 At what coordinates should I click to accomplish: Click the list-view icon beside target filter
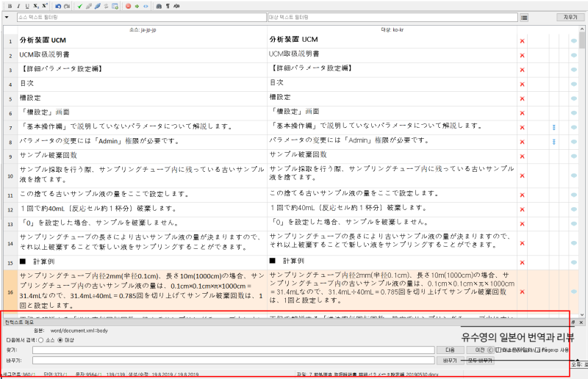[524, 18]
